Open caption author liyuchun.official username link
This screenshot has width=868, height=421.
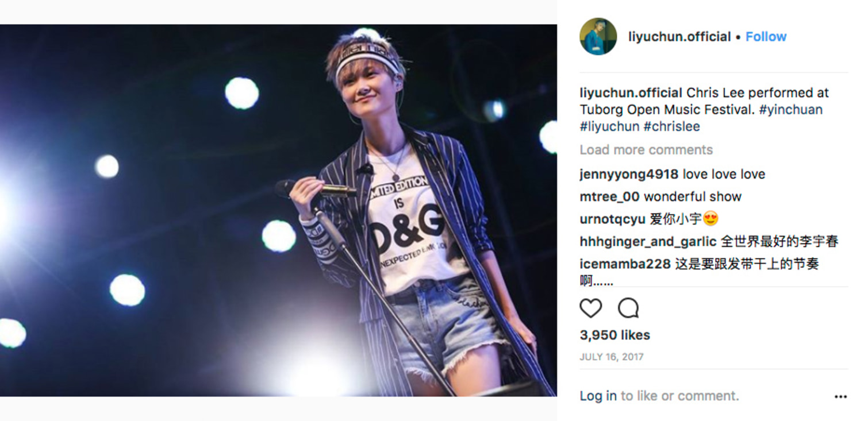click(631, 93)
